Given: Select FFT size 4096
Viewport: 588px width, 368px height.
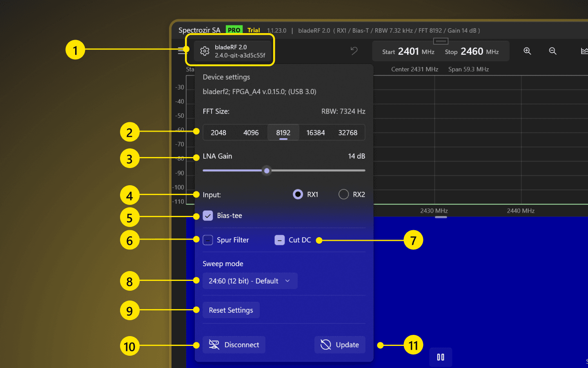Looking at the screenshot, I should point(251,132).
